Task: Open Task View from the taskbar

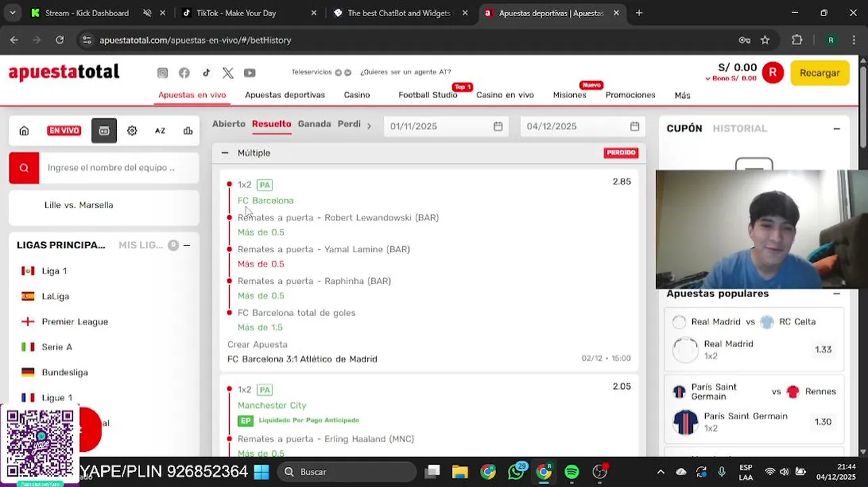Action: click(433, 471)
